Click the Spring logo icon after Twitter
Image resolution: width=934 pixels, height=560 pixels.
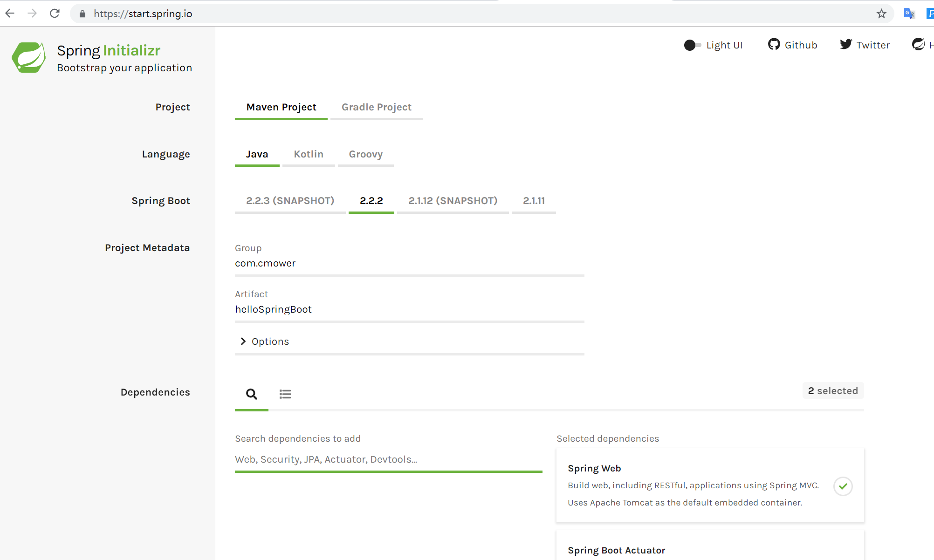click(x=918, y=44)
